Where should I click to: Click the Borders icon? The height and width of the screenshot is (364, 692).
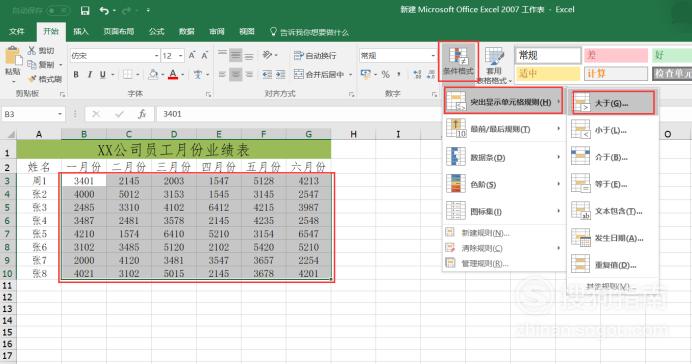pyautogui.click(x=128, y=75)
